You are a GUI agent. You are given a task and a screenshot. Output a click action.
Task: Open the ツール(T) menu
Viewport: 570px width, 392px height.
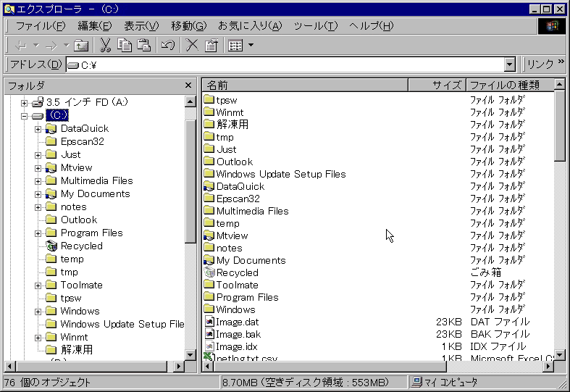[316, 26]
